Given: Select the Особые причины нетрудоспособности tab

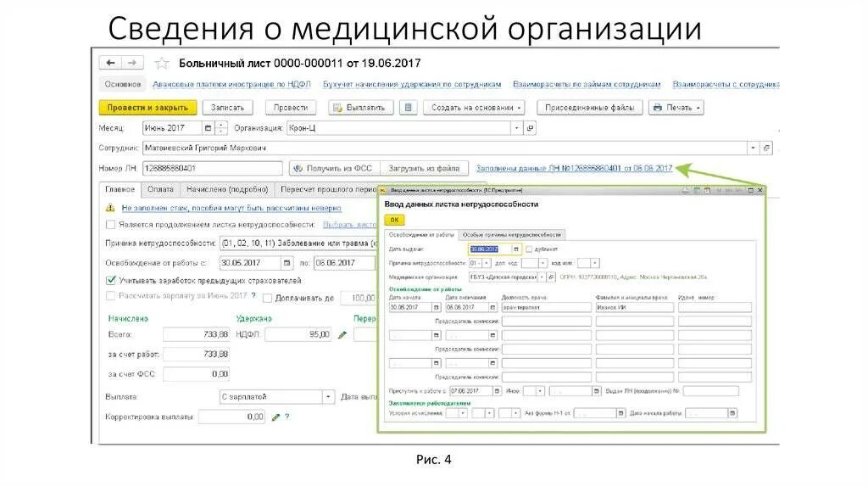Looking at the screenshot, I should click(511, 235).
